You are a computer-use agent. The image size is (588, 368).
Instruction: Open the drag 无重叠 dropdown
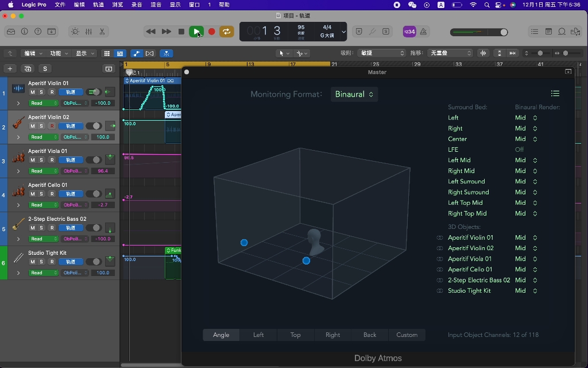coord(450,53)
